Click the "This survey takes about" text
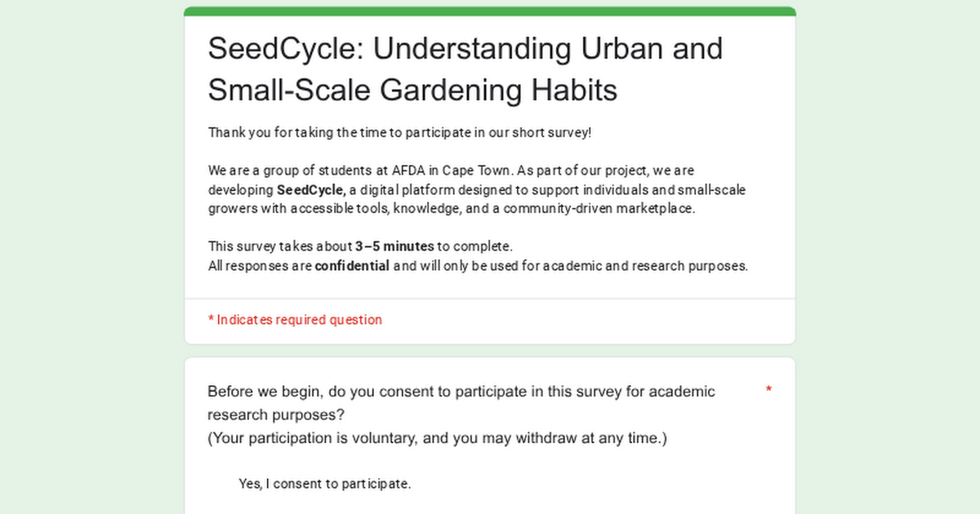Viewport: 980px width, 514px height. click(x=280, y=246)
